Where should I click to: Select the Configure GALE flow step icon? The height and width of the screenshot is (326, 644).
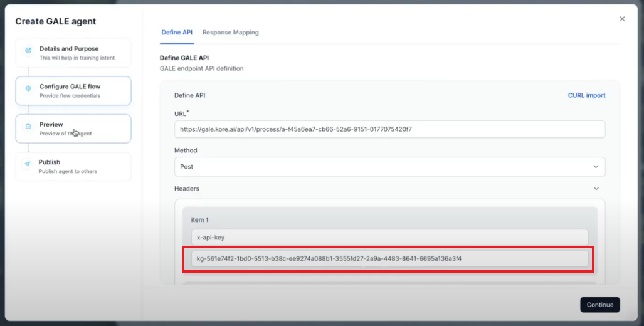coord(28,88)
